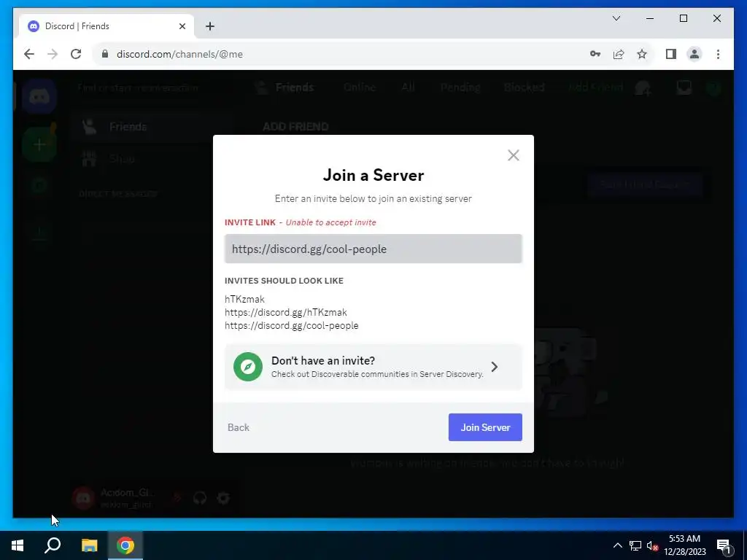Screen dimensions: 747x560
Task: Close the Join a Server dialog
Action: [513, 155]
